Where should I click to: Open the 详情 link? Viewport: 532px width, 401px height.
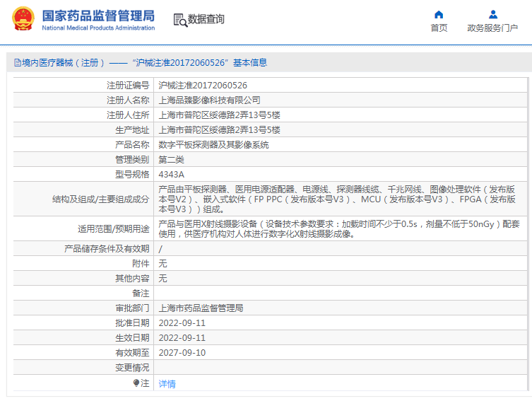pos(167,384)
